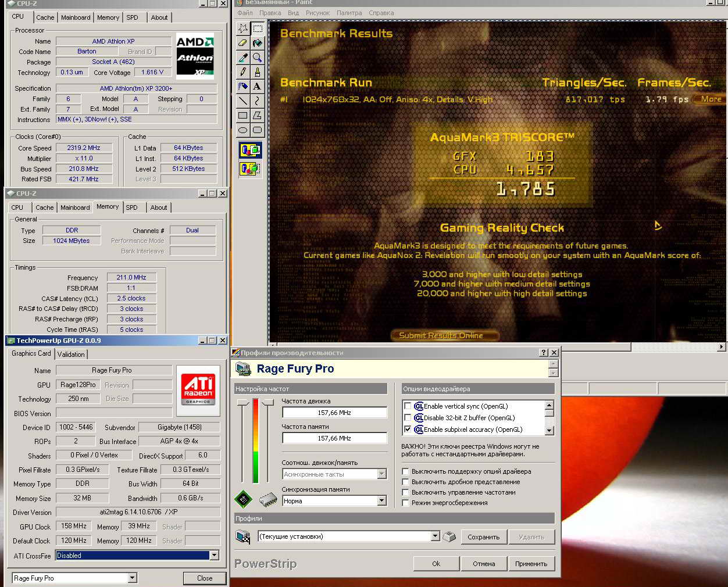Choose the opaque selection option in Paint

tap(250, 150)
